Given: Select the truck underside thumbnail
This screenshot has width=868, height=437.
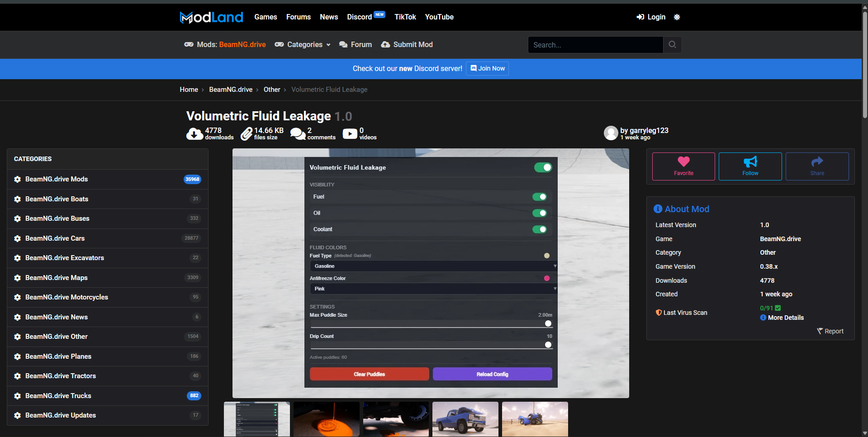Looking at the screenshot, I should point(396,419).
